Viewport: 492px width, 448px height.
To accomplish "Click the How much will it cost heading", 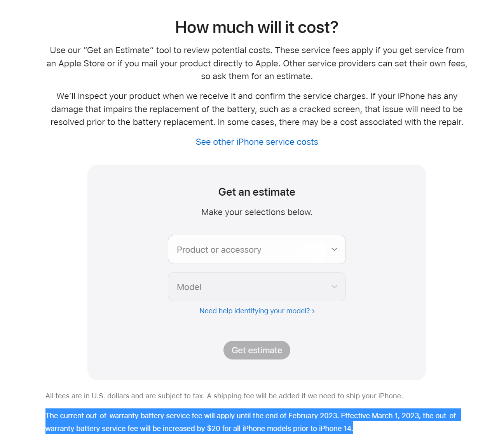I will (256, 28).
